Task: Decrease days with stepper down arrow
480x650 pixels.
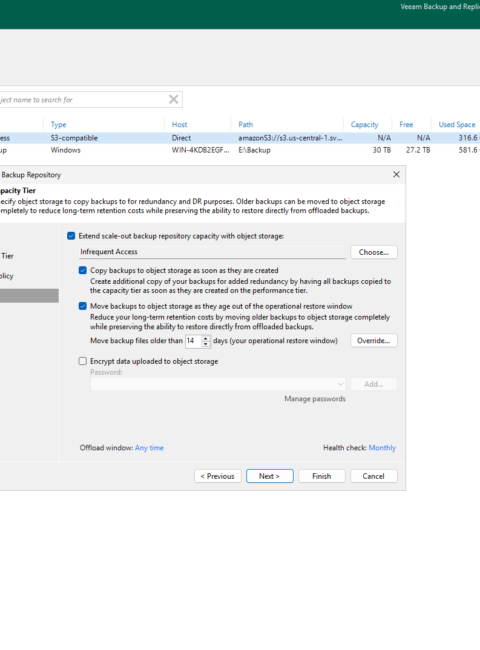Action: [206, 344]
